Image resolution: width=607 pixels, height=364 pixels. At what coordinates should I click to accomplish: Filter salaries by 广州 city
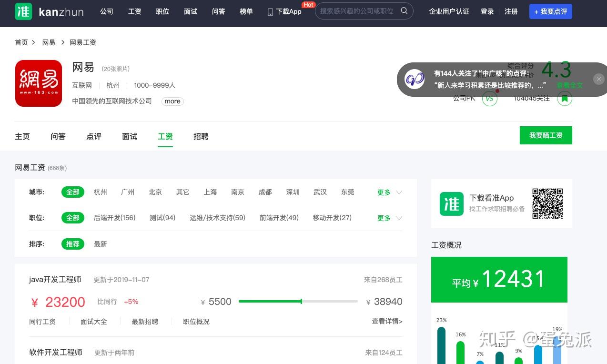click(x=128, y=192)
